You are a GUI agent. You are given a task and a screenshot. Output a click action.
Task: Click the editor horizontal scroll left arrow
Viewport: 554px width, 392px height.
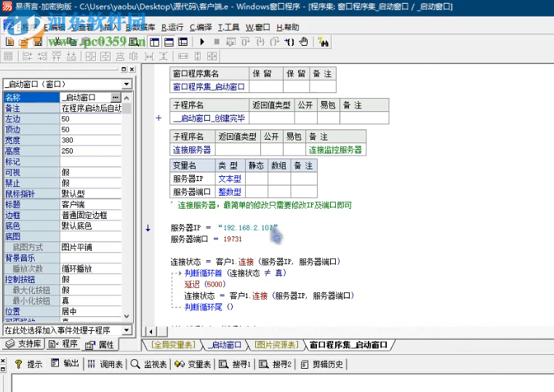(x=151, y=332)
